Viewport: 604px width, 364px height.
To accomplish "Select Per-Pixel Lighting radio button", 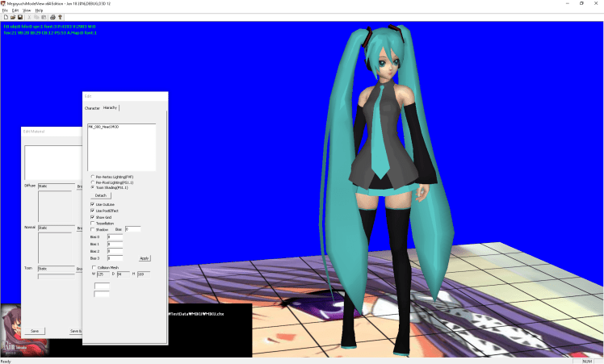I will 93,182.
